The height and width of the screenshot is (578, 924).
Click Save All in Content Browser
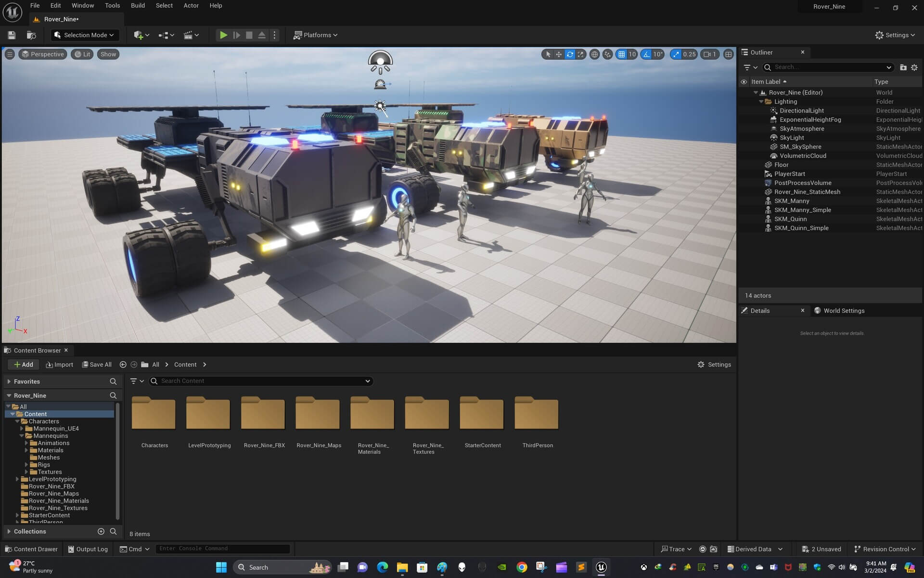[97, 365]
